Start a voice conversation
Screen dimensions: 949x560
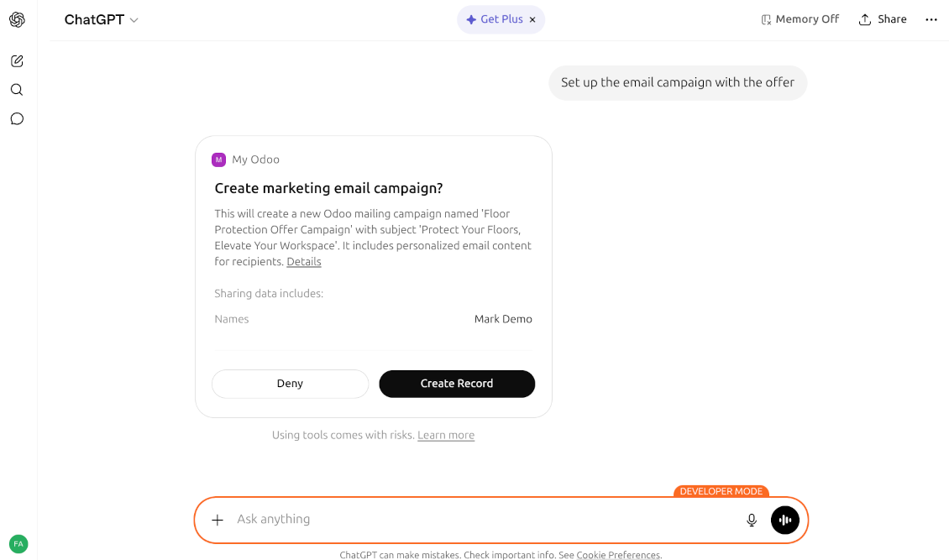784,520
